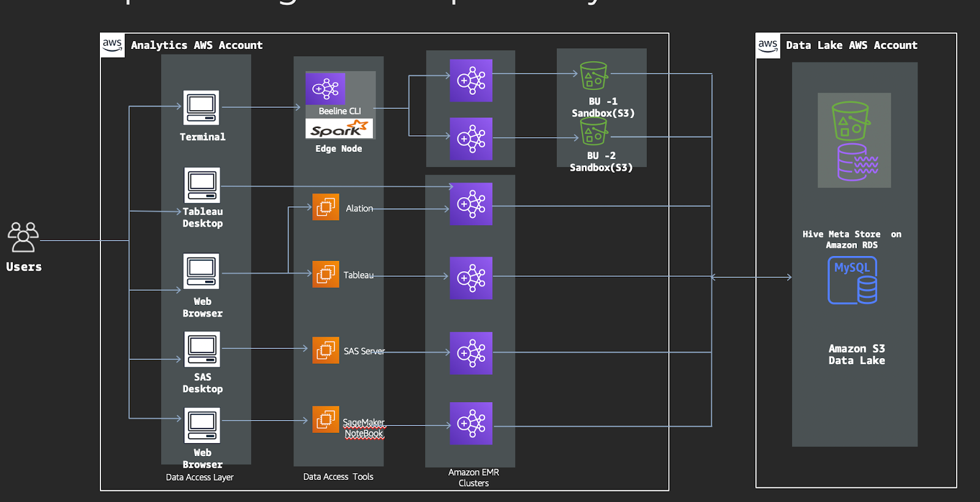Viewport: 980px width, 502px height.
Task: Click the AWS logo of Data Lake account
Action: click(x=768, y=45)
